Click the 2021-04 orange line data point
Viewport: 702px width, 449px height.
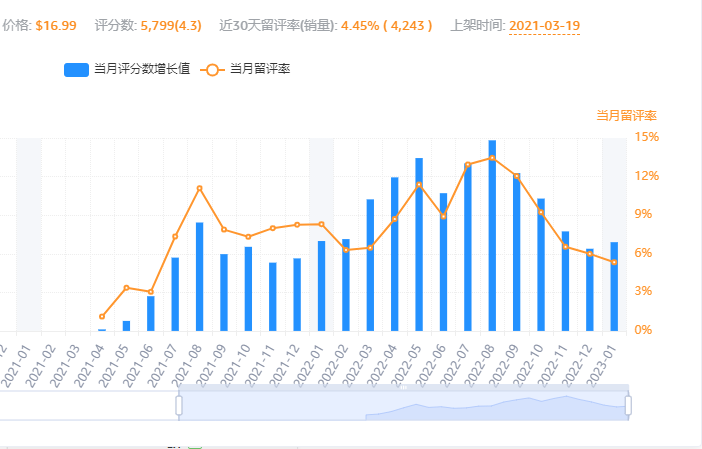pos(102,316)
